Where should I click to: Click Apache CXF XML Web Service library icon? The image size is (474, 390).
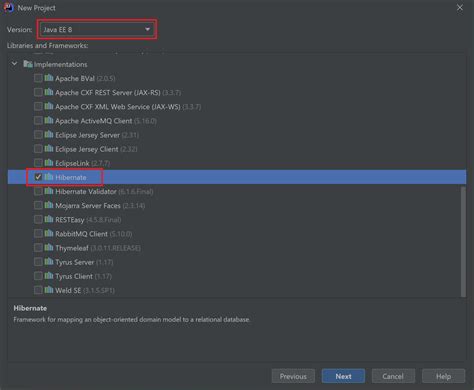click(x=49, y=106)
